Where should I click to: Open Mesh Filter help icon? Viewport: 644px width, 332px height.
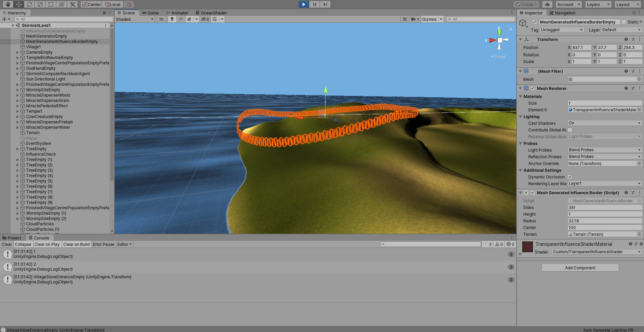point(626,71)
